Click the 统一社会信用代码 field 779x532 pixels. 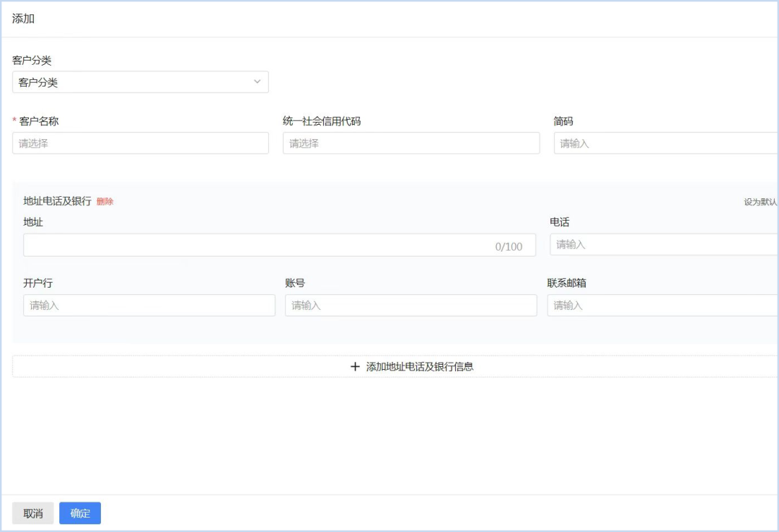click(411, 143)
